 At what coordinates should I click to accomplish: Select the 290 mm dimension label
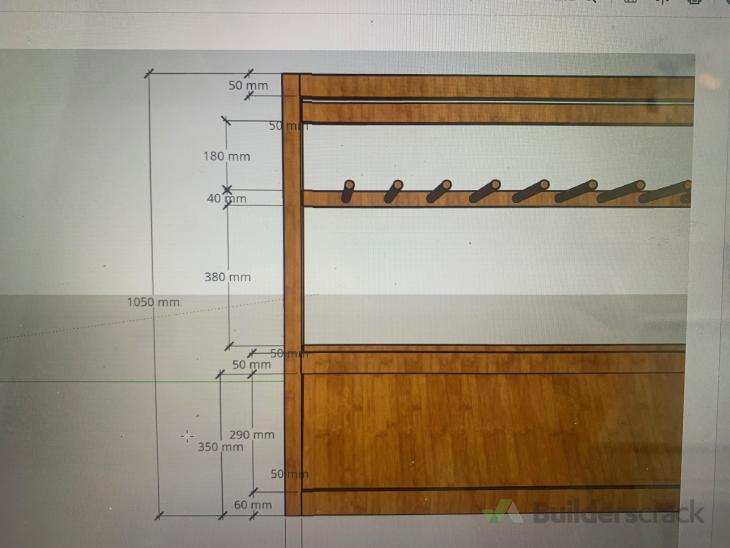(x=251, y=435)
